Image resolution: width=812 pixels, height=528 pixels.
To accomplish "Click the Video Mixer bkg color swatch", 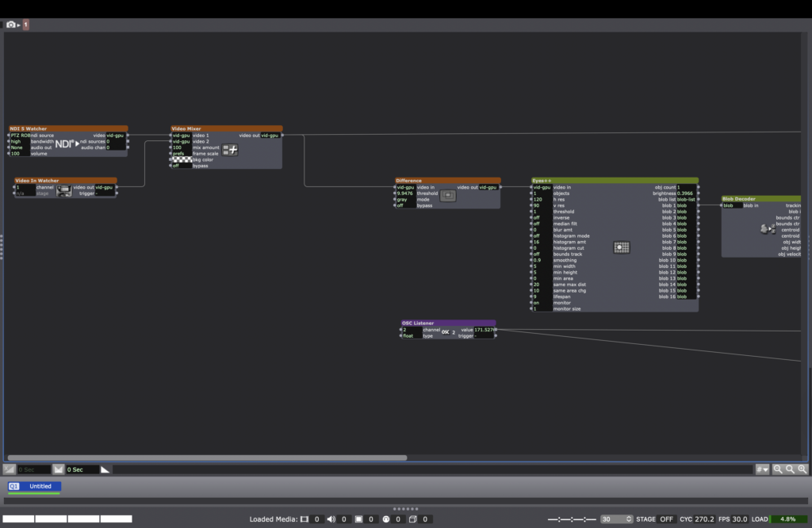I will click(182, 159).
